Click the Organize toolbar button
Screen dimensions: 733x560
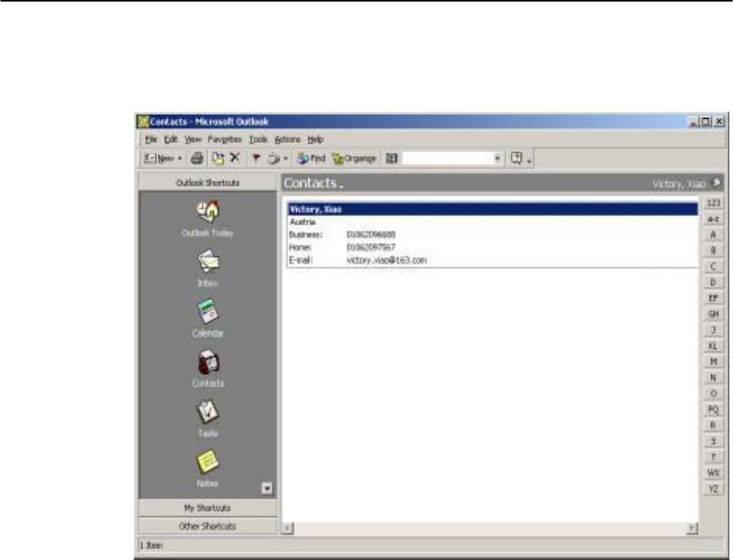click(x=354, y=159)
